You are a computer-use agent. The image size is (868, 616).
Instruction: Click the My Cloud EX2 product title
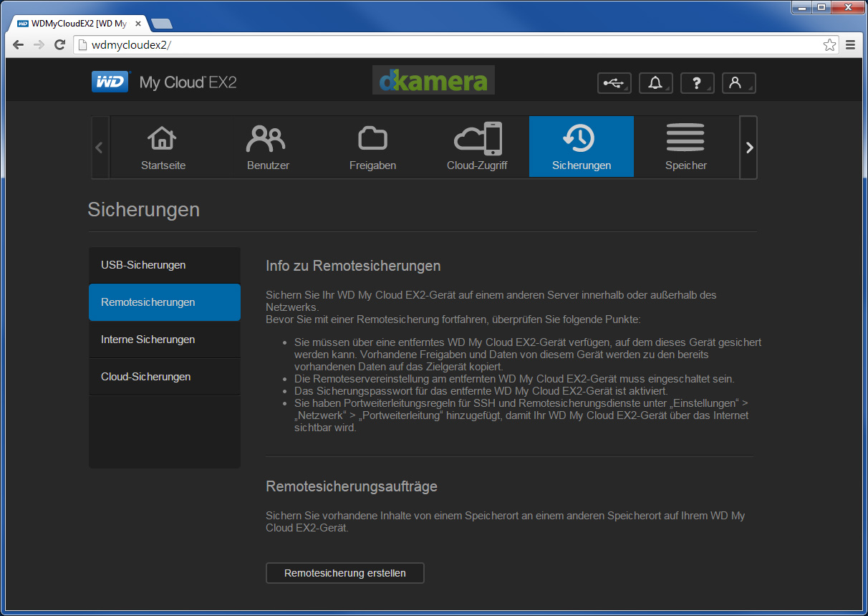[x=188, y=82]
